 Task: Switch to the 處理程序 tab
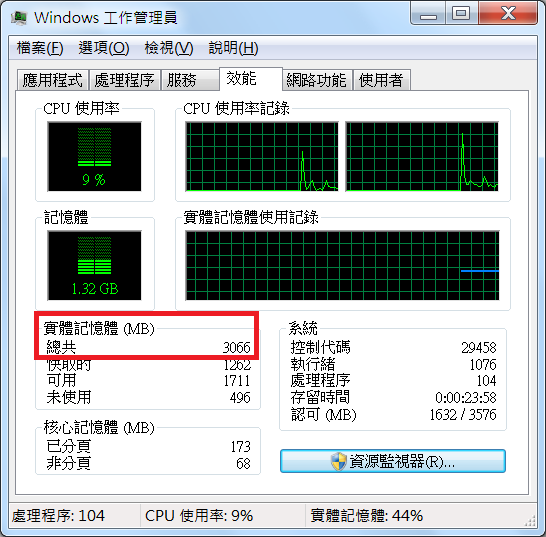125,80
